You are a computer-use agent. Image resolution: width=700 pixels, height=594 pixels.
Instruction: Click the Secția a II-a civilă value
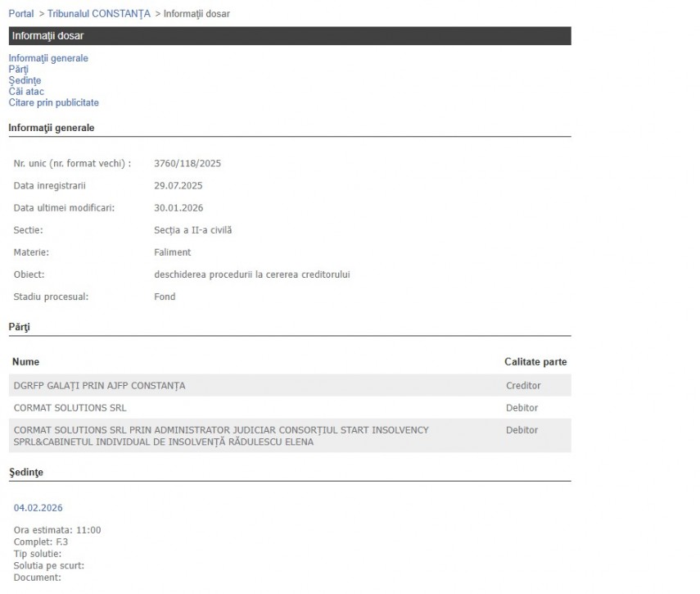tap(192, 230)
